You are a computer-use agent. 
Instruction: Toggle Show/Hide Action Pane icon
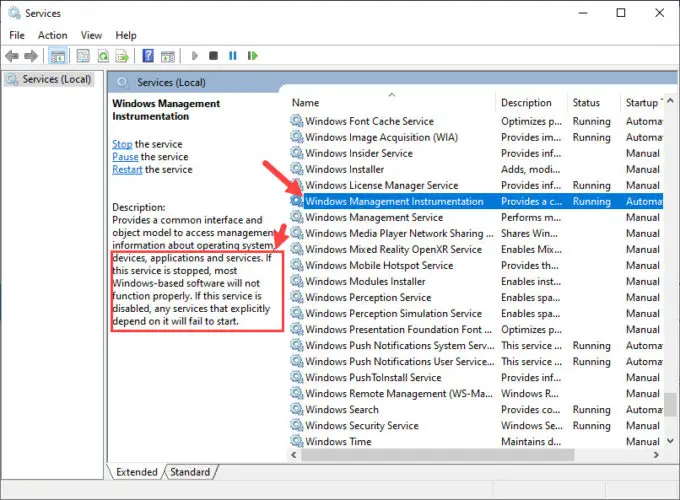point(168,56)
